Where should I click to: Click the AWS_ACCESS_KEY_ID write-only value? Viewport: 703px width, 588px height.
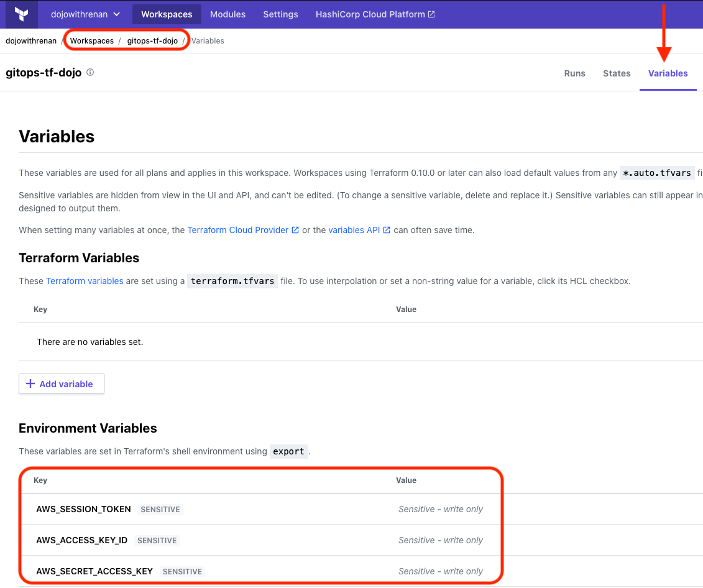click(441, 540)
